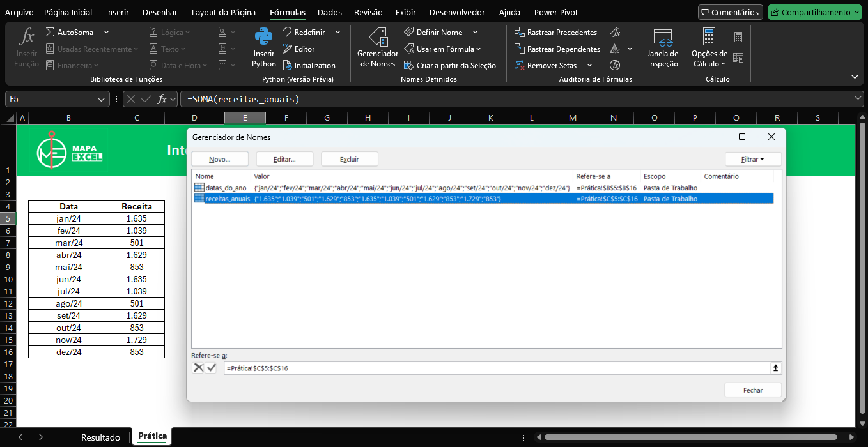
Task: Switch to the Desenvolvedor tab
Action: pos(457,12)
